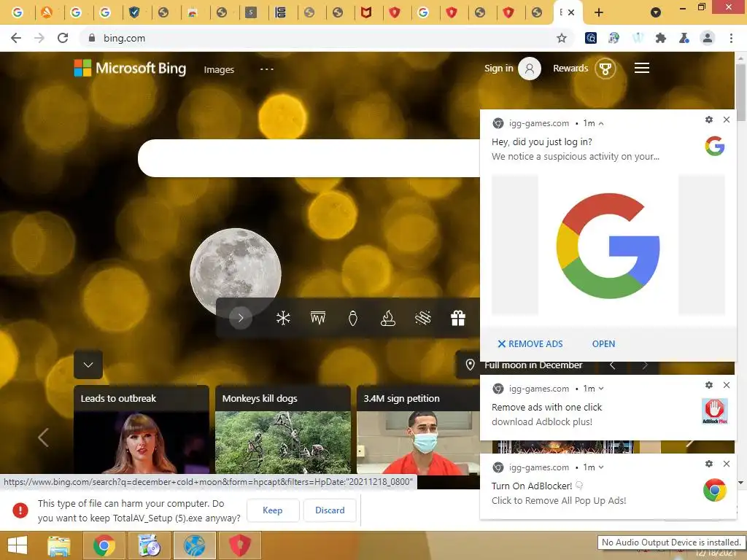The height and width of the screenshot is (560, 747).
Task: Open the Images menu on Bing
Action: 219,69
